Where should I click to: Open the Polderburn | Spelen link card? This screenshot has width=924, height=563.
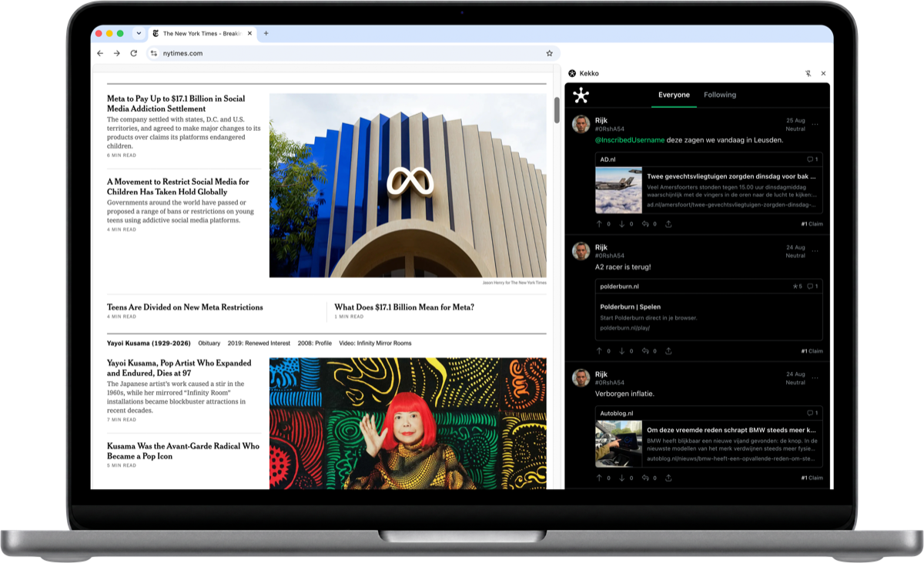[708, 310]
